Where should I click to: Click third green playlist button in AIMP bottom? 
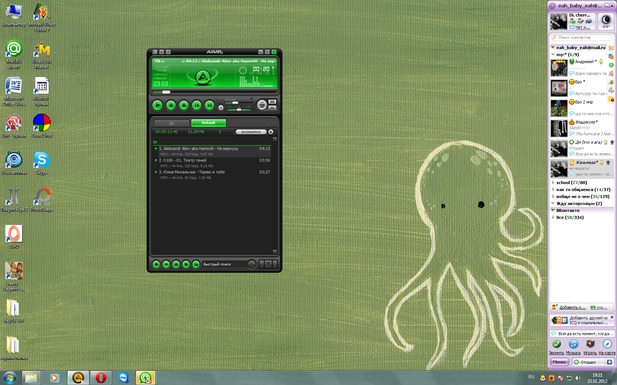pos(176,264)
